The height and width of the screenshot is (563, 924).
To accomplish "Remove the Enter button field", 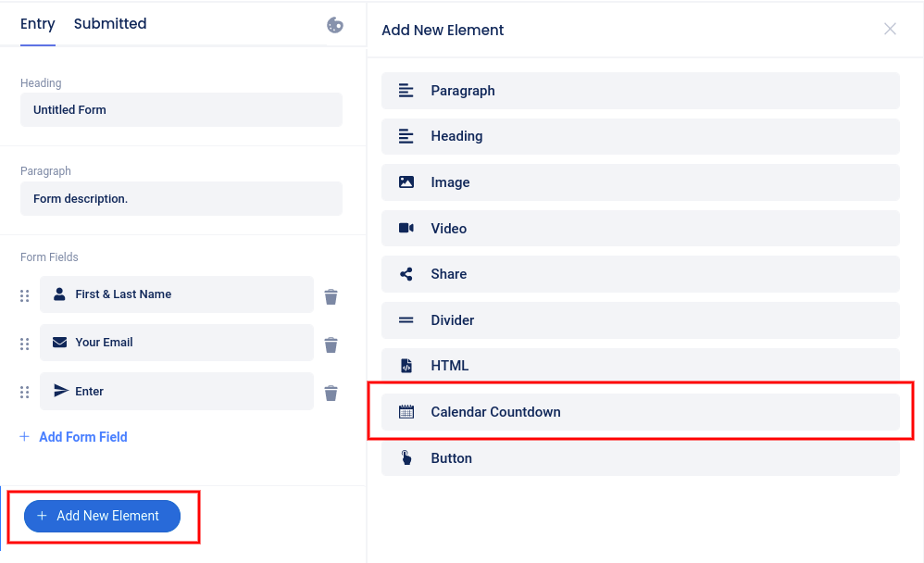I will [331, 393].
